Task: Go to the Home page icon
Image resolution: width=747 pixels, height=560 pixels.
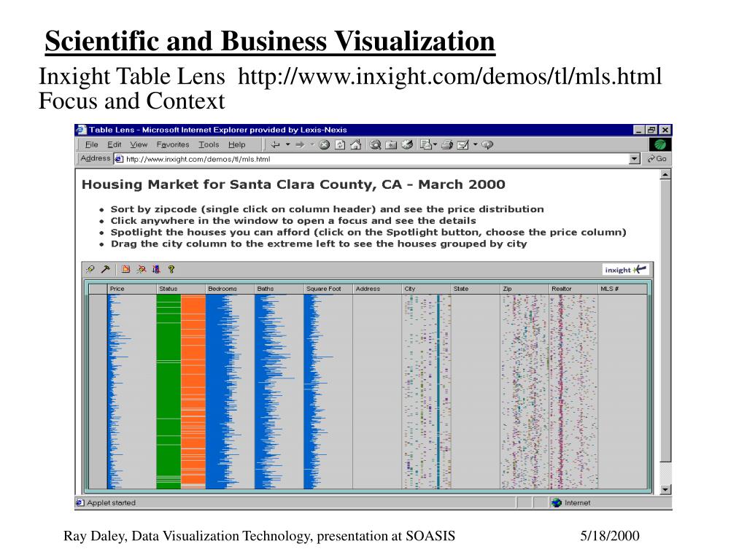Action: [x=356, y=145]
